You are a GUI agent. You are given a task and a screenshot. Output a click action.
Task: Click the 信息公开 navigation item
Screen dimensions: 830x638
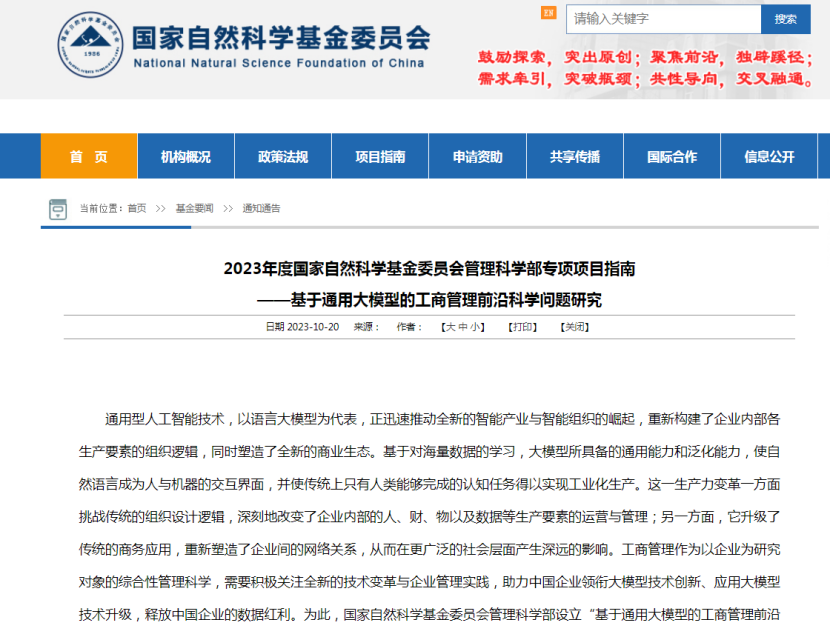[x=769, y=157]
